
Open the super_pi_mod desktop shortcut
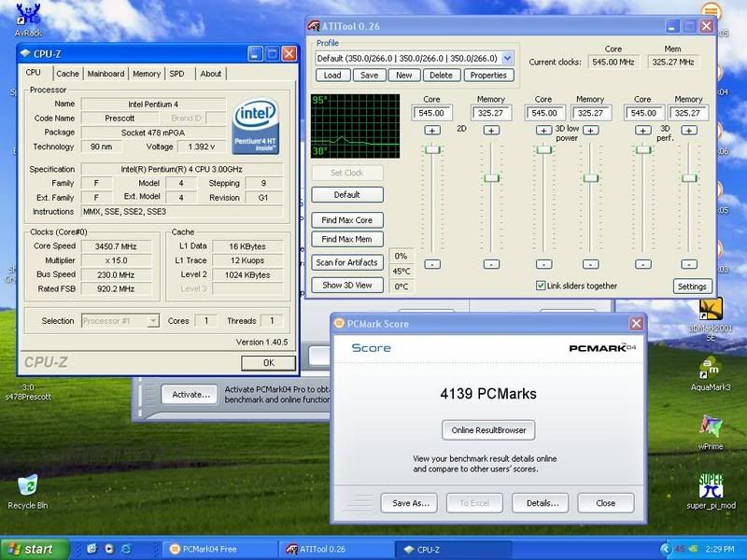pos(711,492)
